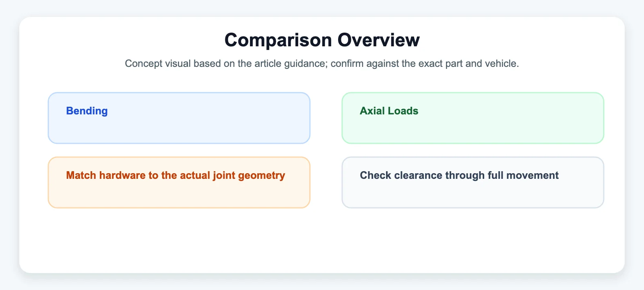Click the word Comparison in the heading
Image resolution: width=644 pixels, height=290 pixels.
point(278,40)
